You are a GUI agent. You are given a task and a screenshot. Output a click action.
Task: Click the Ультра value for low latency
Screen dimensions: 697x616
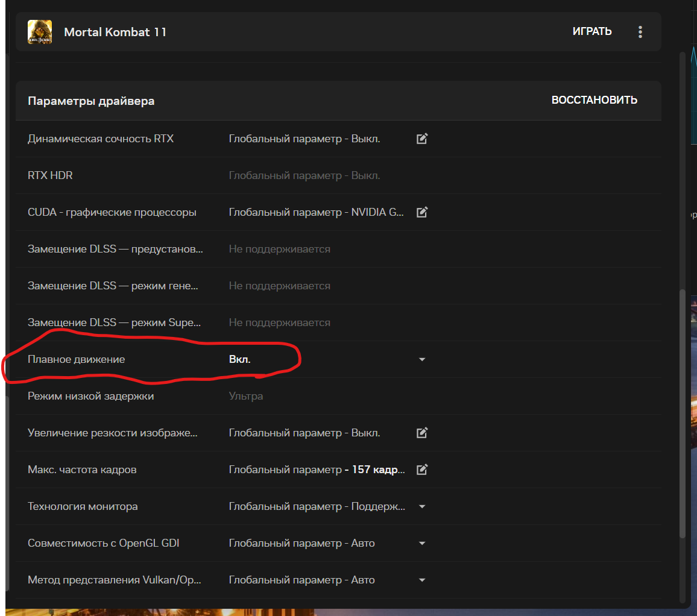246,396
